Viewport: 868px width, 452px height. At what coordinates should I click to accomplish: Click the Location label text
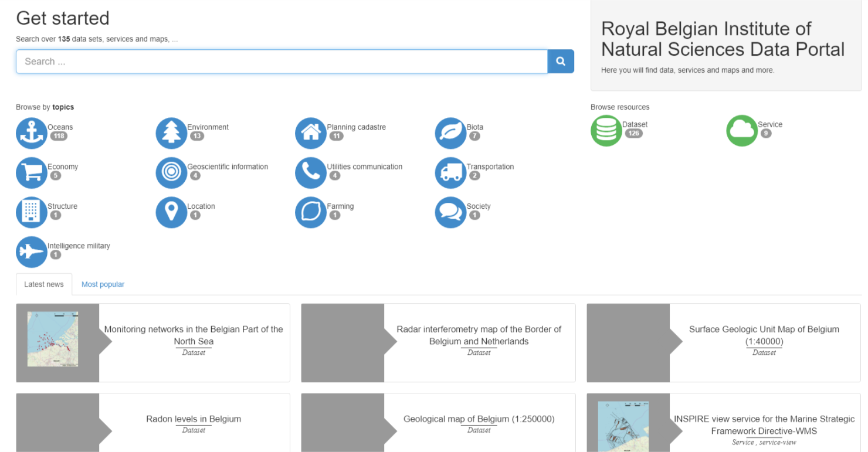[201, 206]
